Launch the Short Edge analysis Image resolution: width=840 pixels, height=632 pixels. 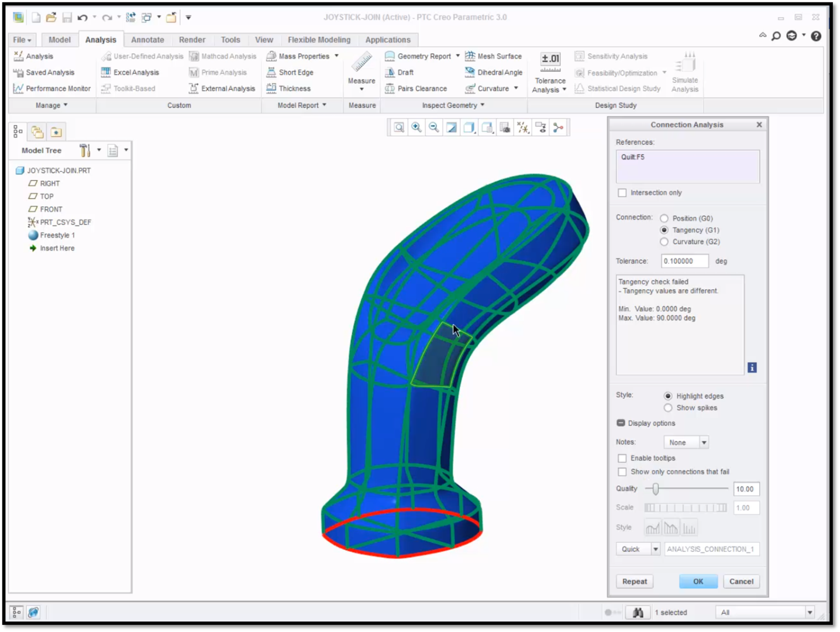click(290, 73)
